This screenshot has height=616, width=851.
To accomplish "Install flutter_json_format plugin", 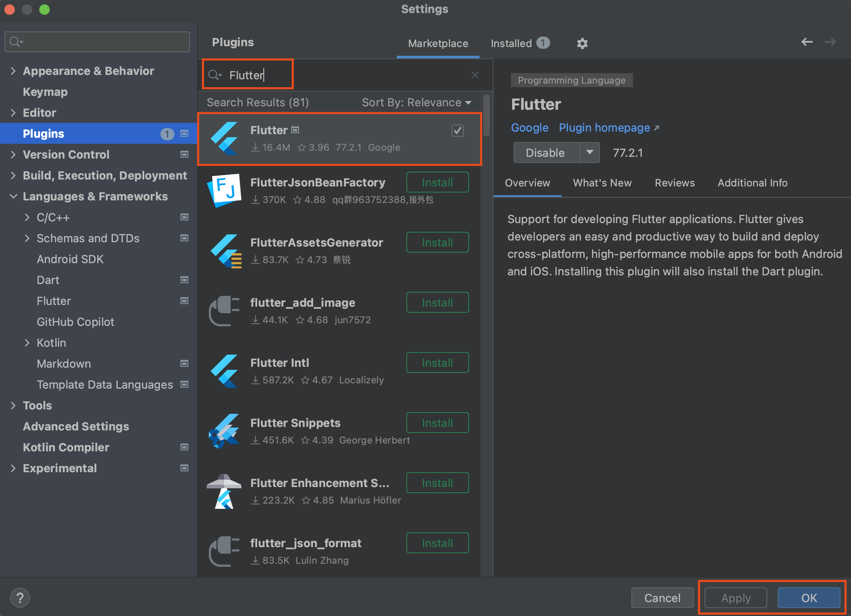I will pos(437,543).
